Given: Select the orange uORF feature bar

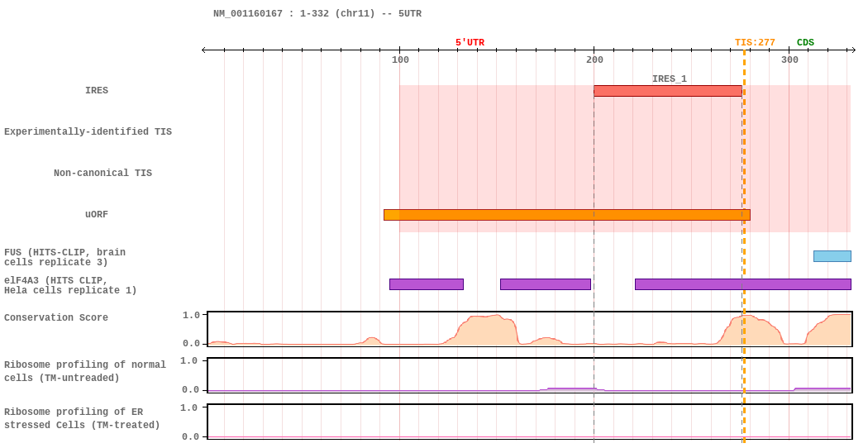Looking at the screenshot, I should pos(567,215).
